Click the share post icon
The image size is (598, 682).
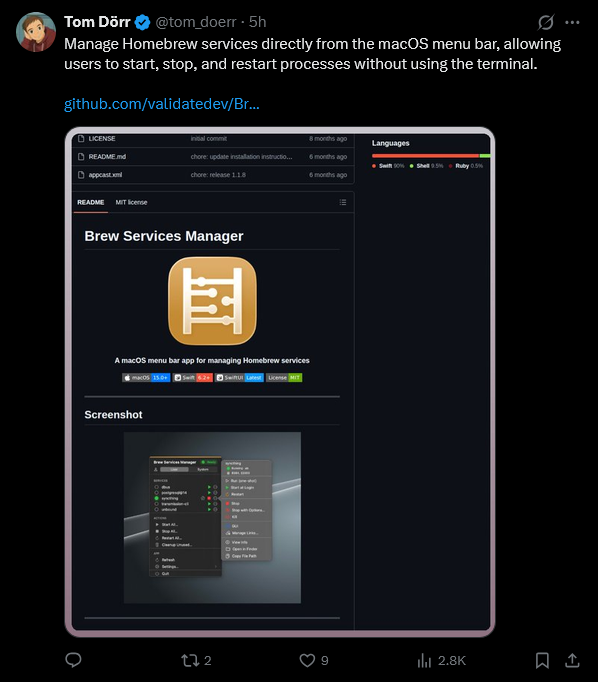[572, 660]
